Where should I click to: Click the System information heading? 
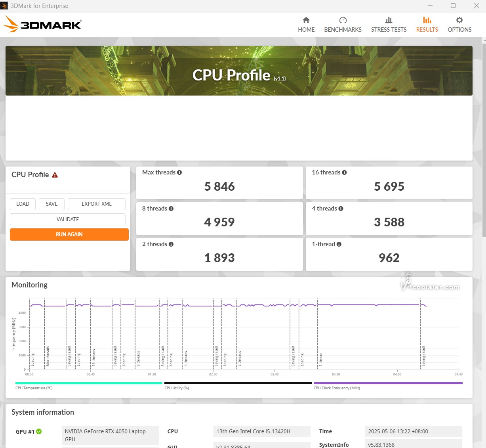[x=43, y=412]
